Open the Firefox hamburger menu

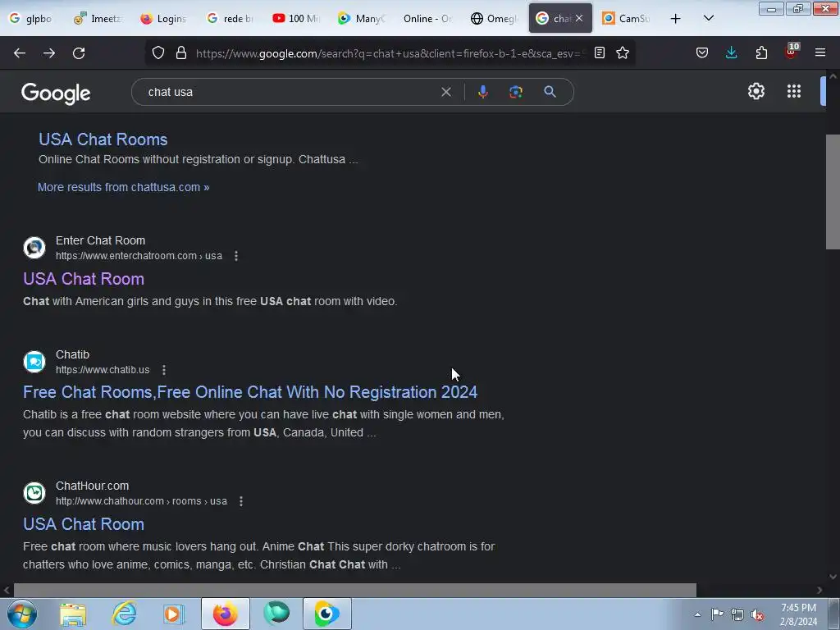pos(820,52)
